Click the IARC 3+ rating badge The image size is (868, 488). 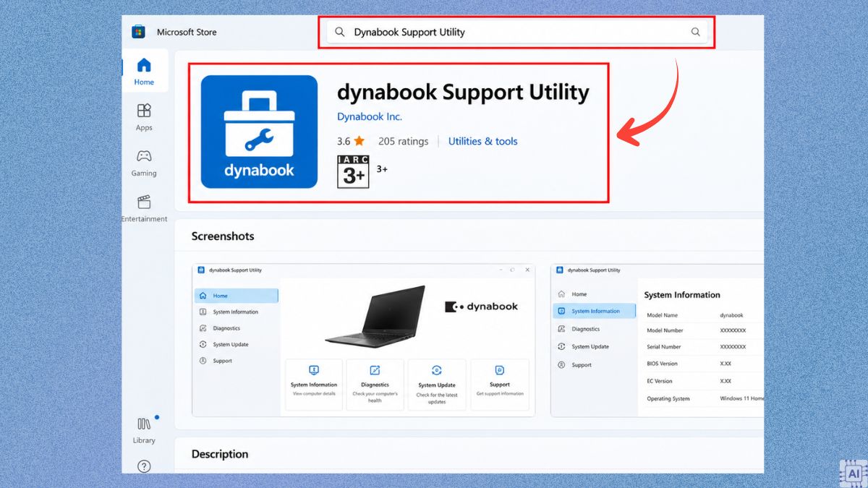pos(353,172)
